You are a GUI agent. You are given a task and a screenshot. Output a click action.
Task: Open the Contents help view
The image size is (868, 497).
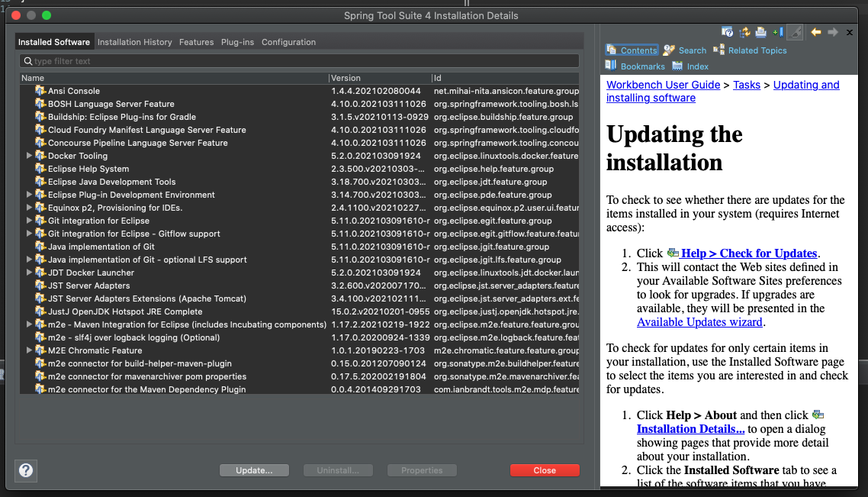(x=632, y=50)
